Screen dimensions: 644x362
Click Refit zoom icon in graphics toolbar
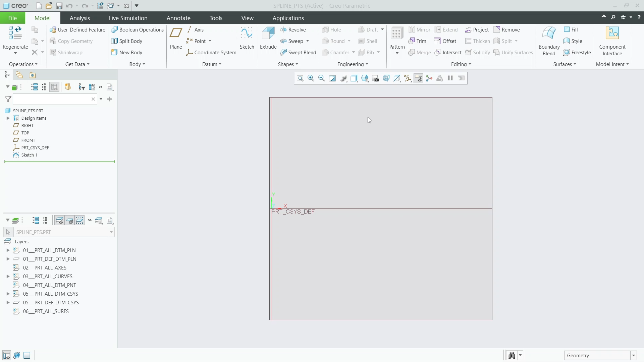[300, 78]
